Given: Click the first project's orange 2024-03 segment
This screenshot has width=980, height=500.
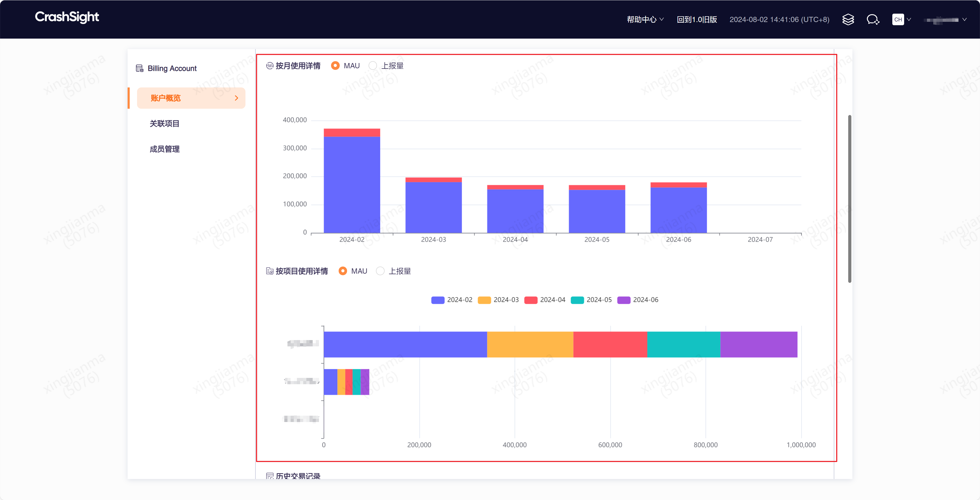Looking at the screenshot, I should (530, 344).
